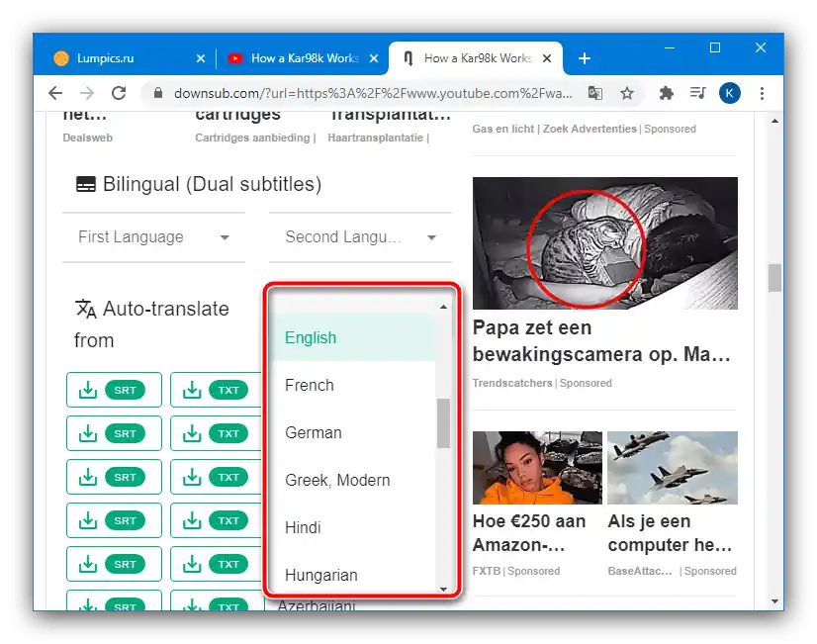Viewport: 817px width, 644px height.
Task: Open a new tab with the plus button
Action: coord(585,58)
